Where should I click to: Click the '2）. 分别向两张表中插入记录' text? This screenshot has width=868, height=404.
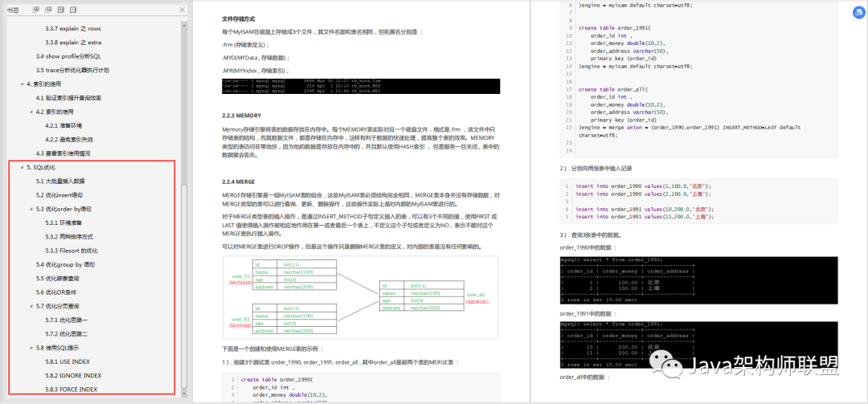click(596, 168)
